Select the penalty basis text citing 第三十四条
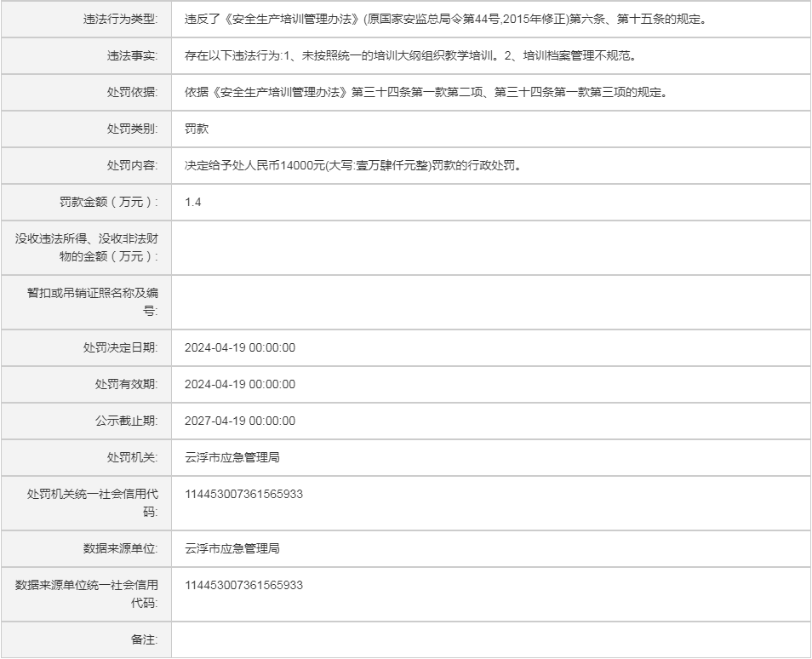 coord(426,92)
